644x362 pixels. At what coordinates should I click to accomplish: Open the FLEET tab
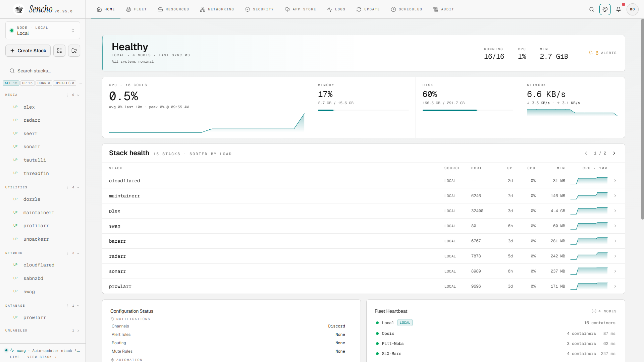pyautogui.click(x=136, y=9)
